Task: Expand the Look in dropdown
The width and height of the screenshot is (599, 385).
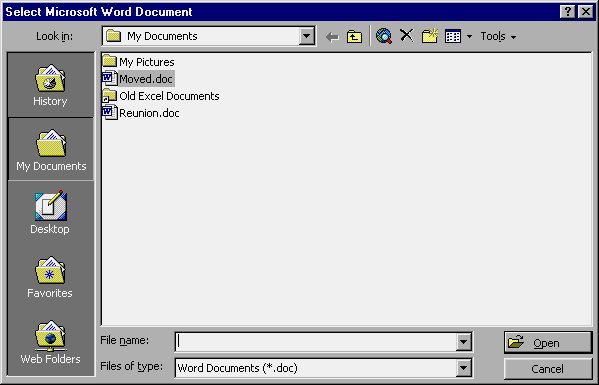Action: [306, 36]
